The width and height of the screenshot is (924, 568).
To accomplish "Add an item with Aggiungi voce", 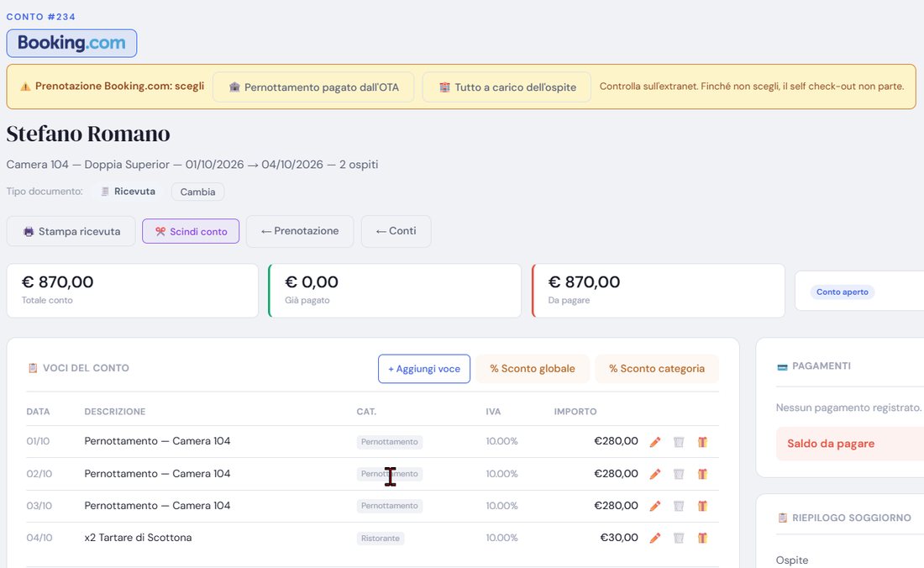I will pyautogui.click(x=424, y=369).
